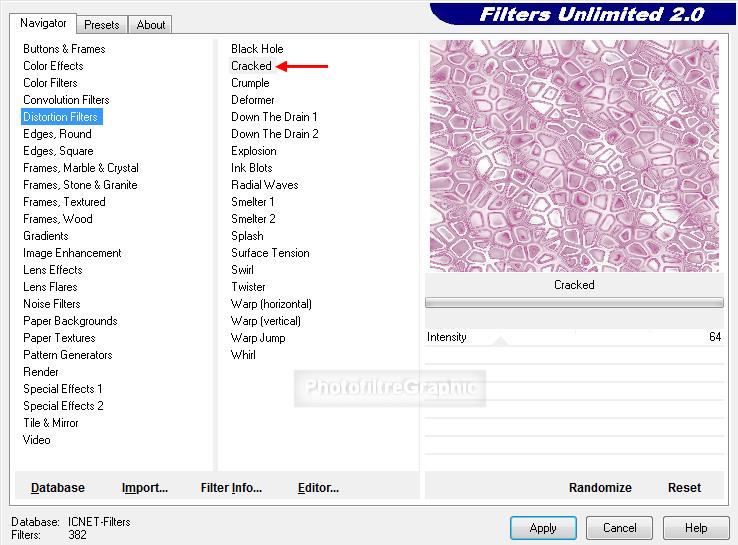Viewport: 738px width, 545px height.
Task: Open the Database menu button
Action: tap(58, 488)
